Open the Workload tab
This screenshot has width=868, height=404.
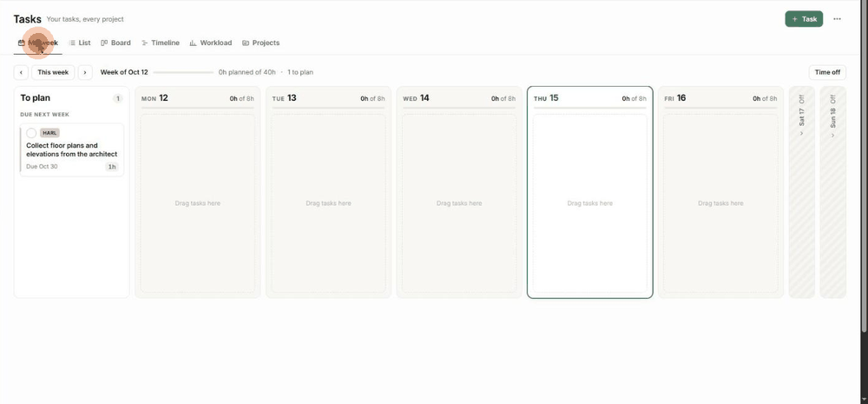[211, 43]
